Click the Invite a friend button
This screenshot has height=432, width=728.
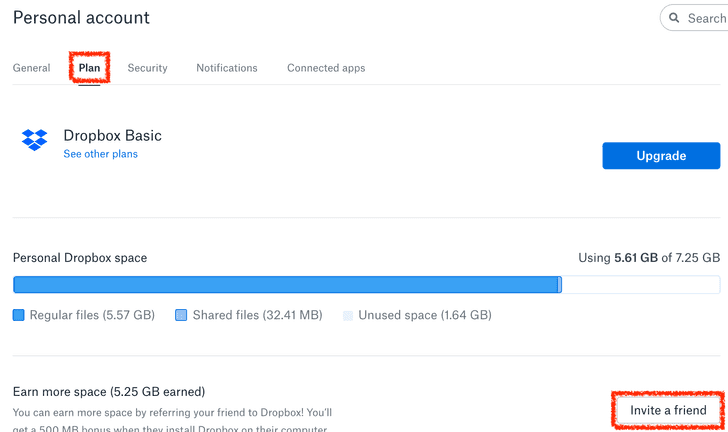coord(668,410)
